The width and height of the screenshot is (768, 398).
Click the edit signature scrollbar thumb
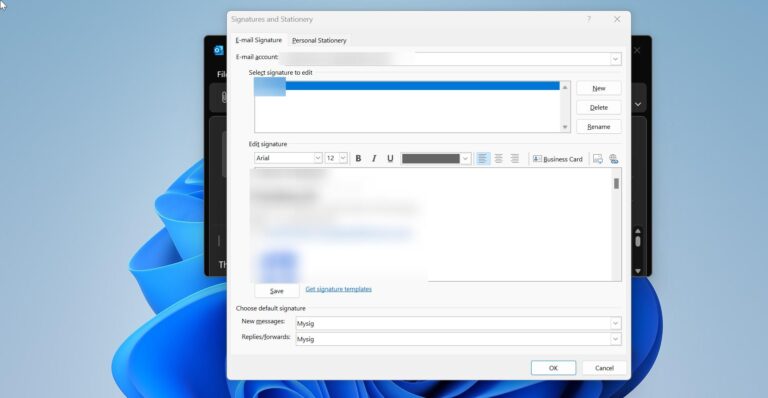[616, 184]
